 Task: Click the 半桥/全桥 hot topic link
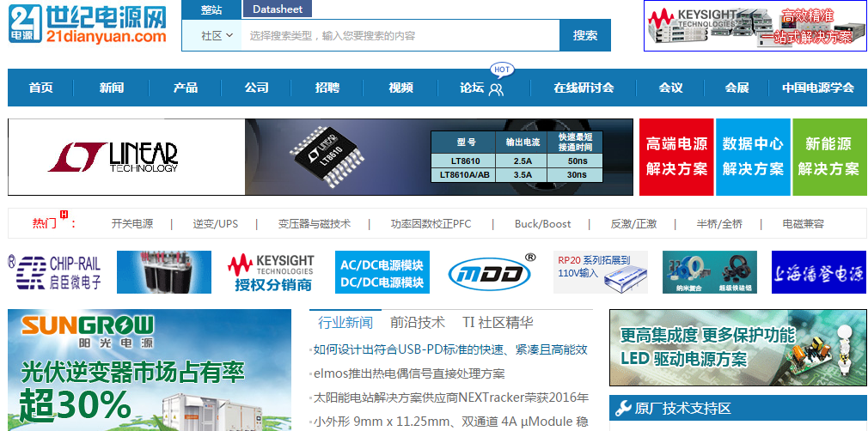719,224
